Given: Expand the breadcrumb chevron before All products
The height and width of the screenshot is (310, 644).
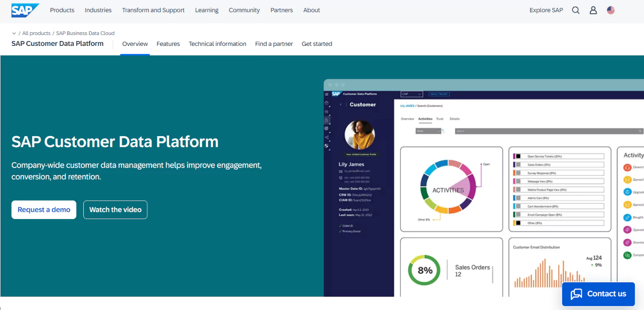Looking at the screenshot, I should [x=14, y=33].
